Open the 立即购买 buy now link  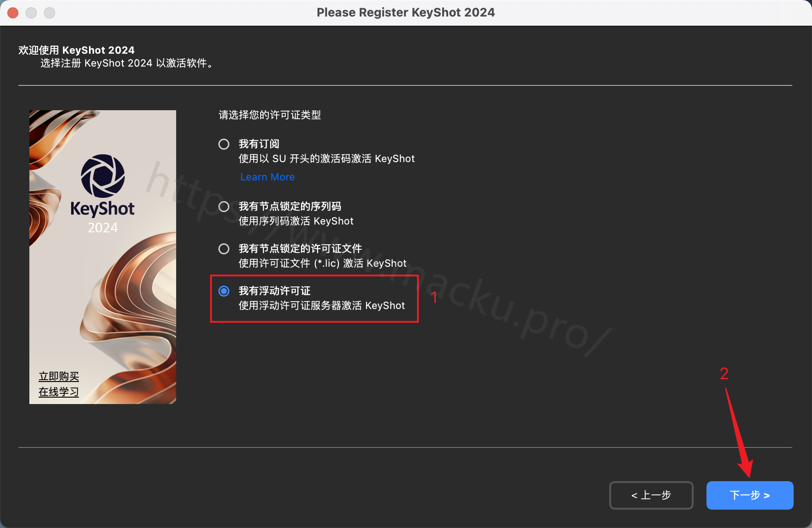coord(59,376)
